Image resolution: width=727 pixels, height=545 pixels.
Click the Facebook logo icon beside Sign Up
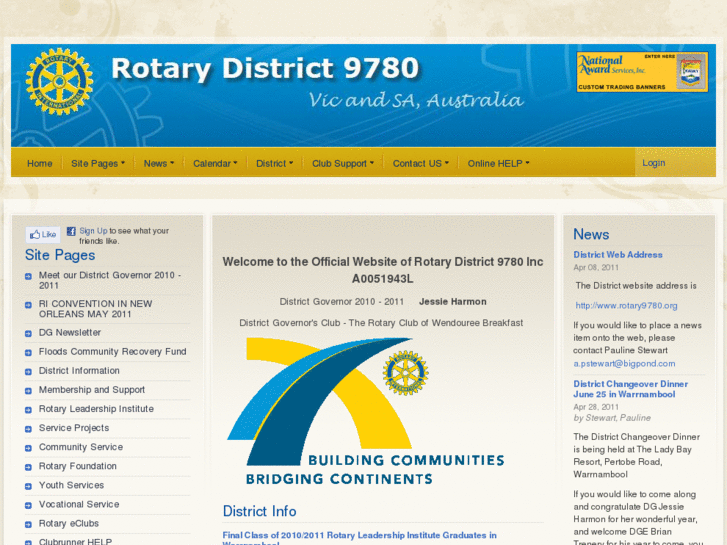click(x=71, y=231)
